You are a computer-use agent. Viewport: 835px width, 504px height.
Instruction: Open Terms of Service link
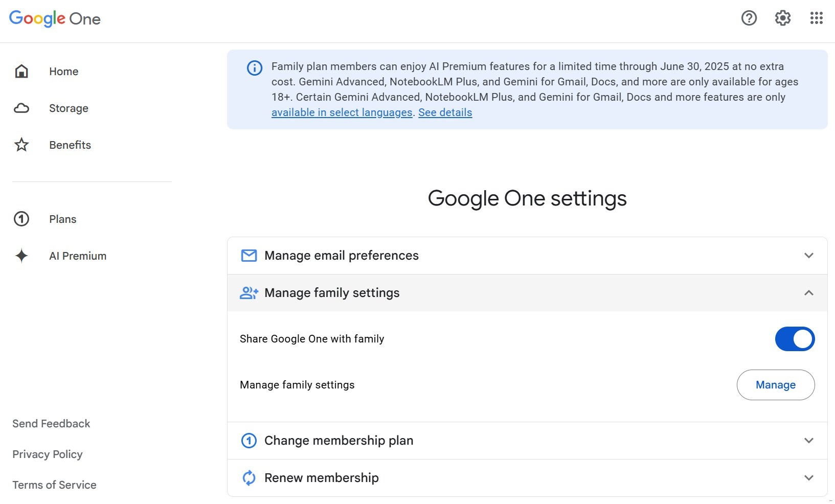click(54, 485)
